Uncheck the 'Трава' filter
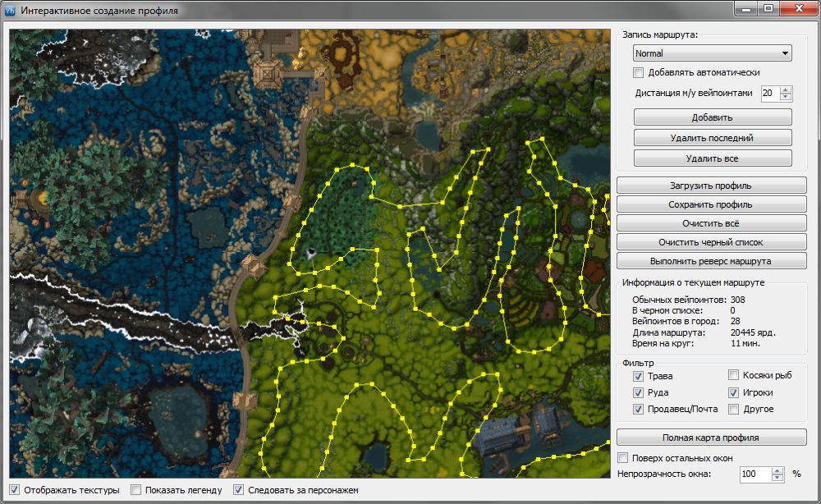821x504 pixels. pos(638,376)
